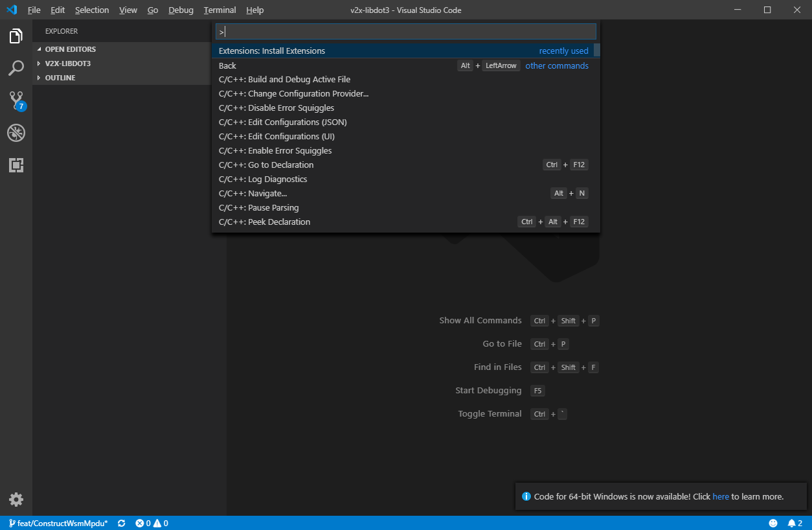The image size is (812, 530).
Task: Open the Help menu
Action: (255, 10)
